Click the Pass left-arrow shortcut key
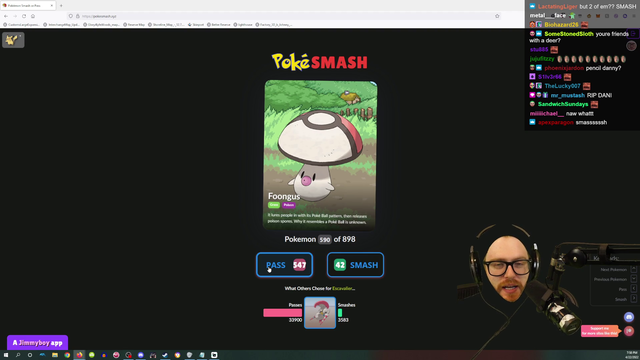The height and width of the screenshot is (360, 640). (633, 289)
